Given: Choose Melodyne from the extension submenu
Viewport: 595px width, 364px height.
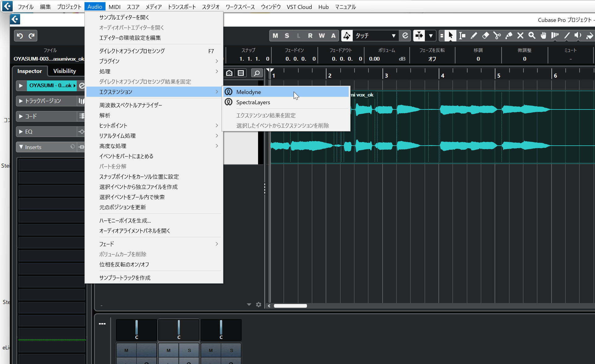Looking at the screenshot, I should [x=286, y=92].
